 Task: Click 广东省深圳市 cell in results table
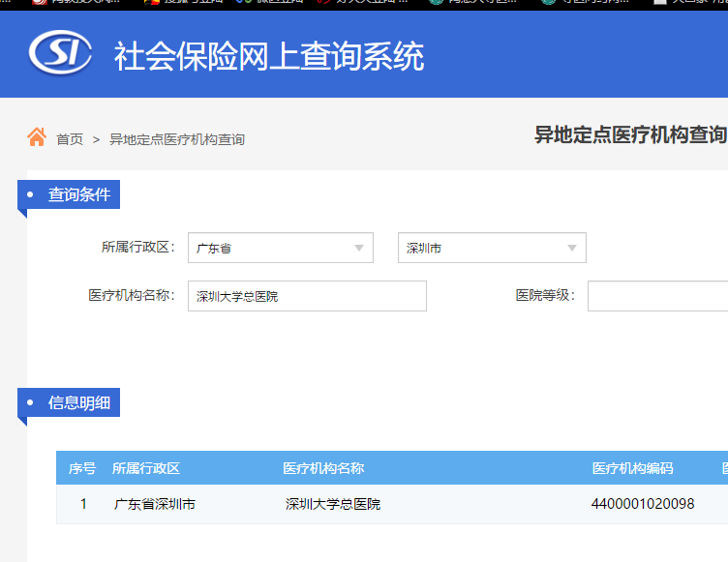pyautogui.click(x=155, y=504)
